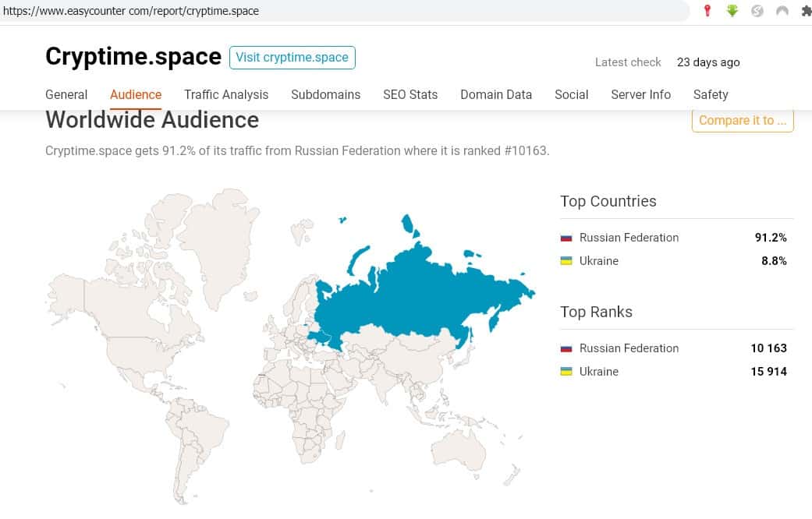Switch to the General tab
Screen dimensions: 812x519
pos(66,94)
